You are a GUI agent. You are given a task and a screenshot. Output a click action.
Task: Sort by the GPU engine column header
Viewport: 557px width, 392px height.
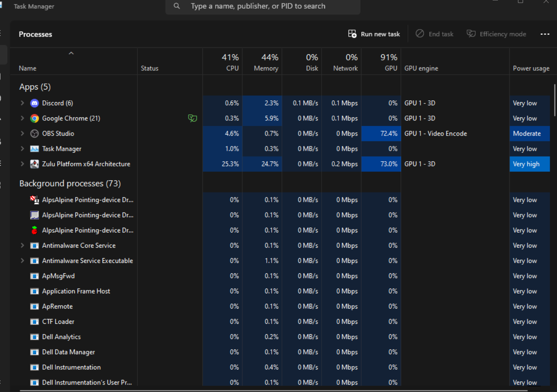point(455,61)
